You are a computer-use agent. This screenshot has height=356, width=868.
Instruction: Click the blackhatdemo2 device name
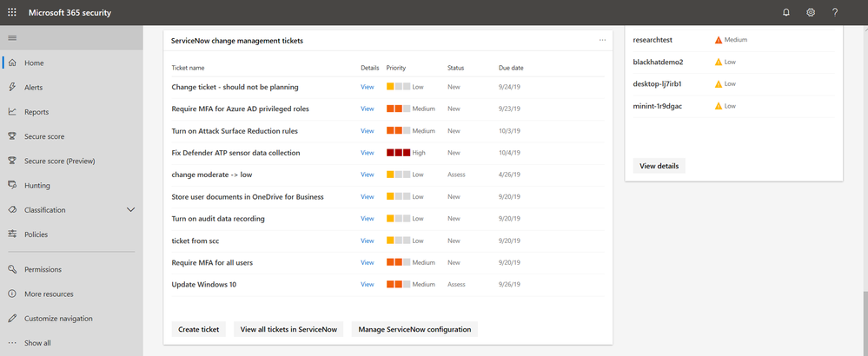click(658, 62)
